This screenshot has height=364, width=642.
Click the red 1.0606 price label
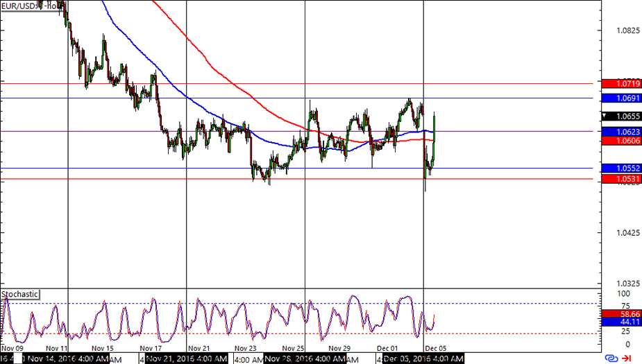click(x=622, y=141)
